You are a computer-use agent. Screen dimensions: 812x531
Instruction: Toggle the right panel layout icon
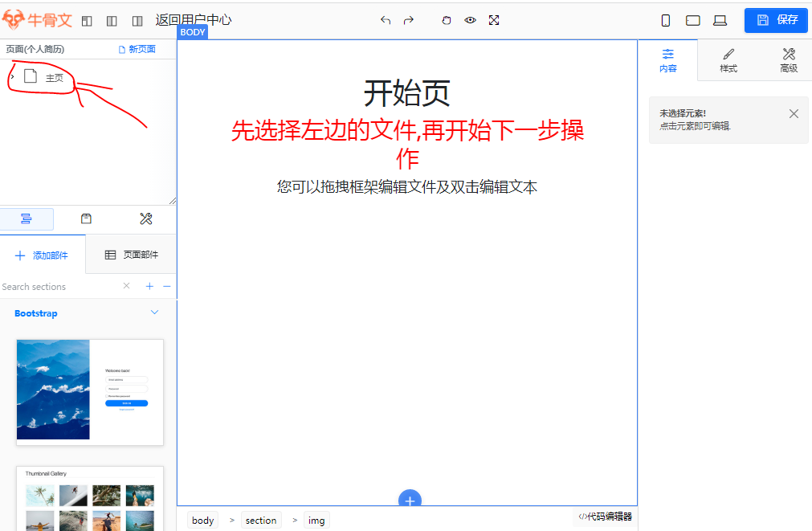click(137, 21)
